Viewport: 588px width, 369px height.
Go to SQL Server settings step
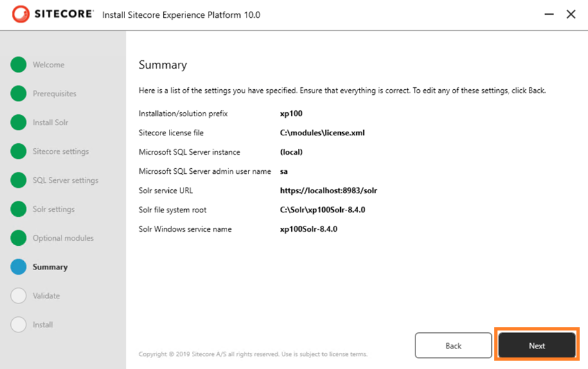[x=65, y=180]
